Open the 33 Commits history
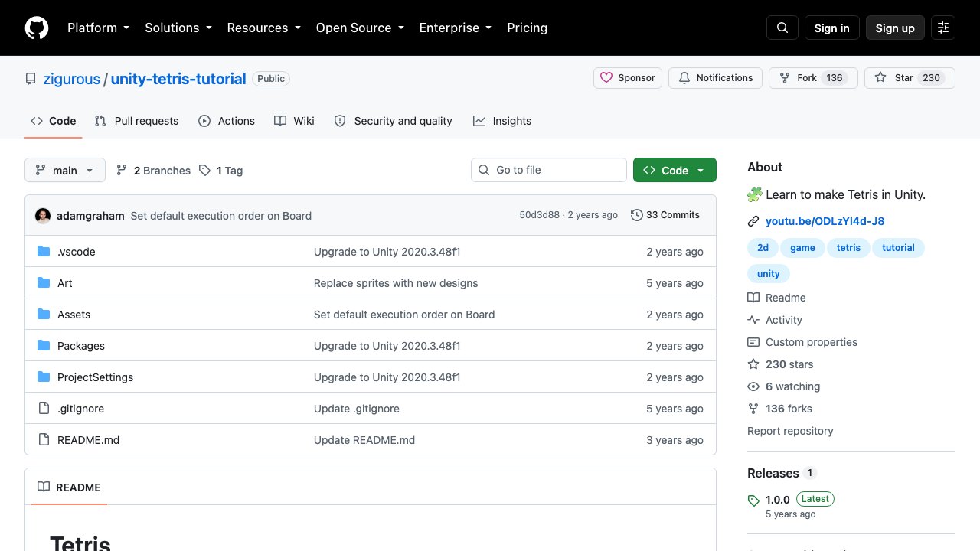 coord(665,215)
